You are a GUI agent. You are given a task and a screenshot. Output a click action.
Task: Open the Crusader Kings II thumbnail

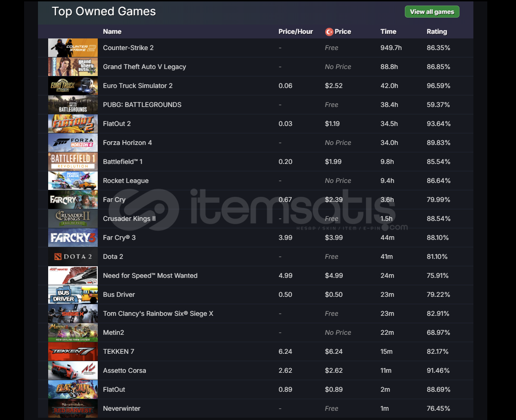pyautogui.click(x=73, y=219)
